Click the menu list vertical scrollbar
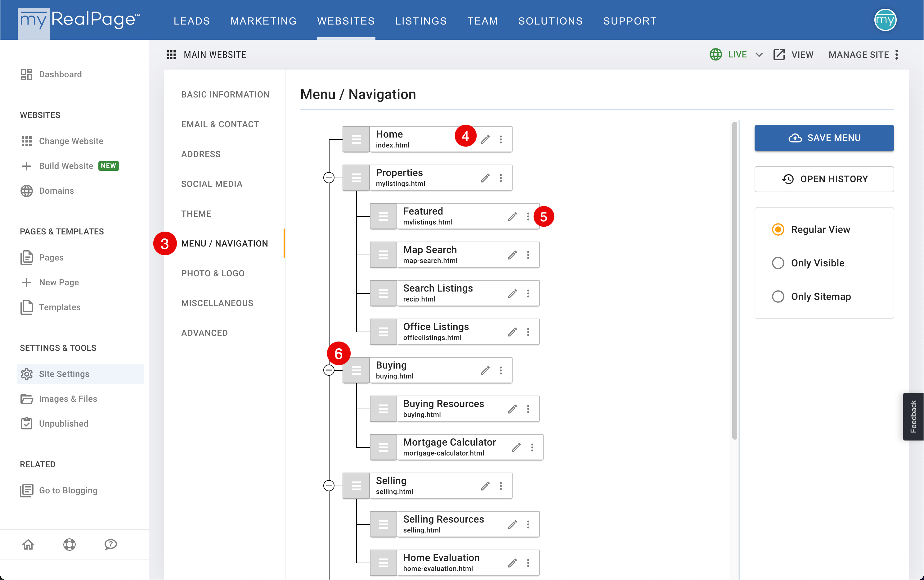This screenshot has width=924, height=580. click(x=734, y=280)
